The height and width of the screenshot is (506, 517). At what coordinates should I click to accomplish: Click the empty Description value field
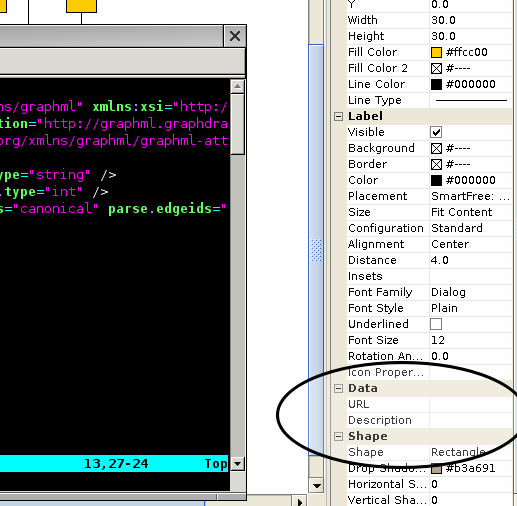tap(471, 420)
